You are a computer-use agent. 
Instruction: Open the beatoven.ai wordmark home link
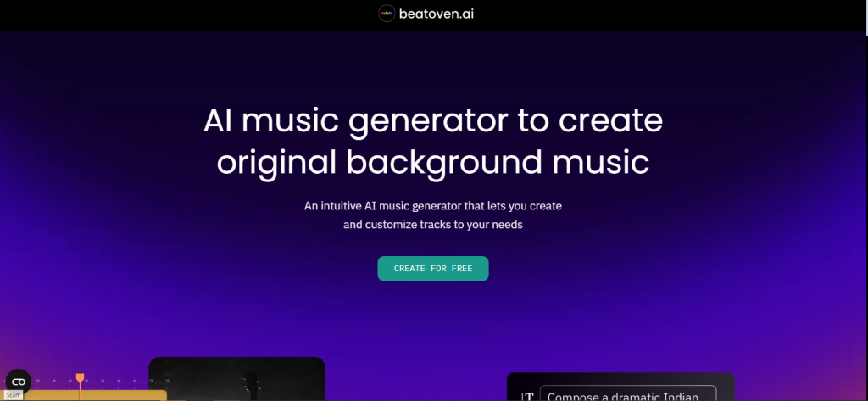point(437,14)
